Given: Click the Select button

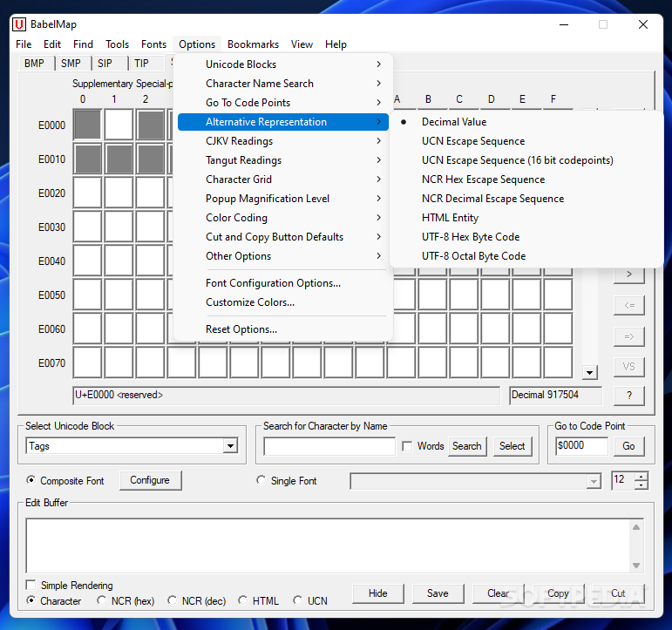Looking at the screenshot, I should tap(512, 446).
